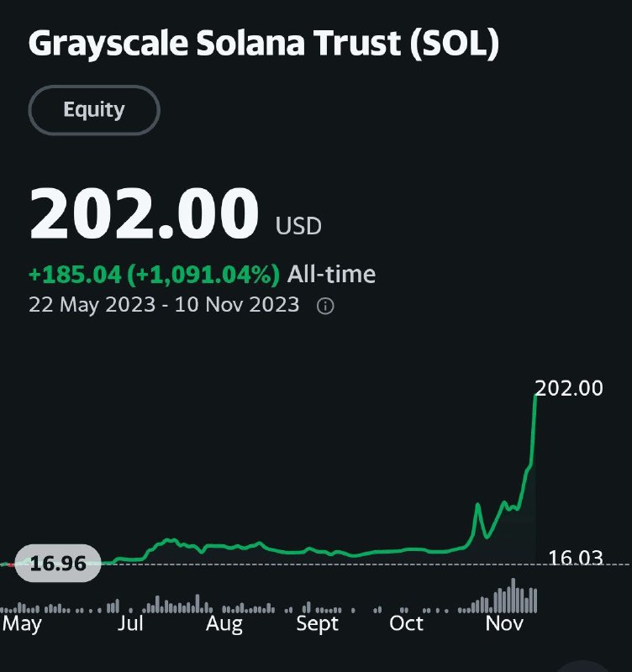Select the All-time range label
This screenshot has width=632, height=672.
[x=331, y=275]
